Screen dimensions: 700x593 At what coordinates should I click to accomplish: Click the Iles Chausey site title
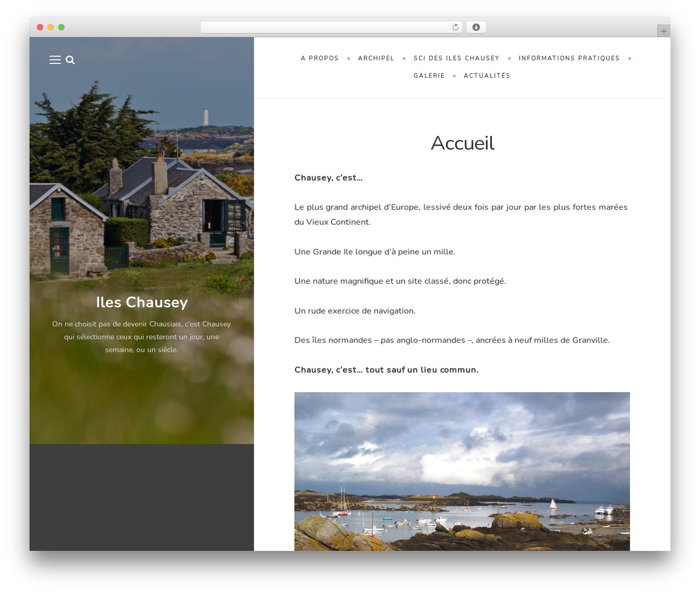coord(142,302)
